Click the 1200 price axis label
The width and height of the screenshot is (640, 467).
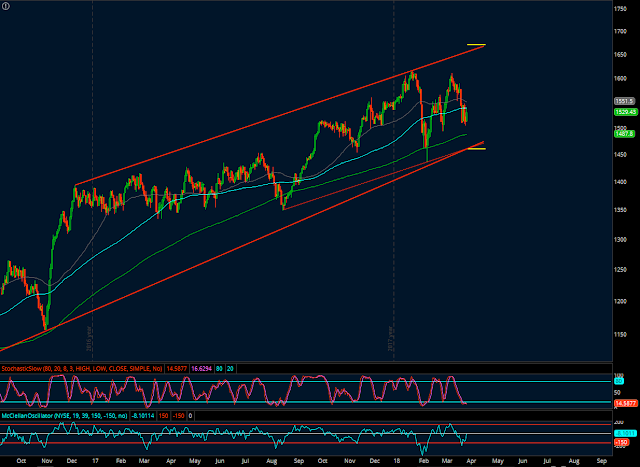pyautogui.click(x=620, y=301)
